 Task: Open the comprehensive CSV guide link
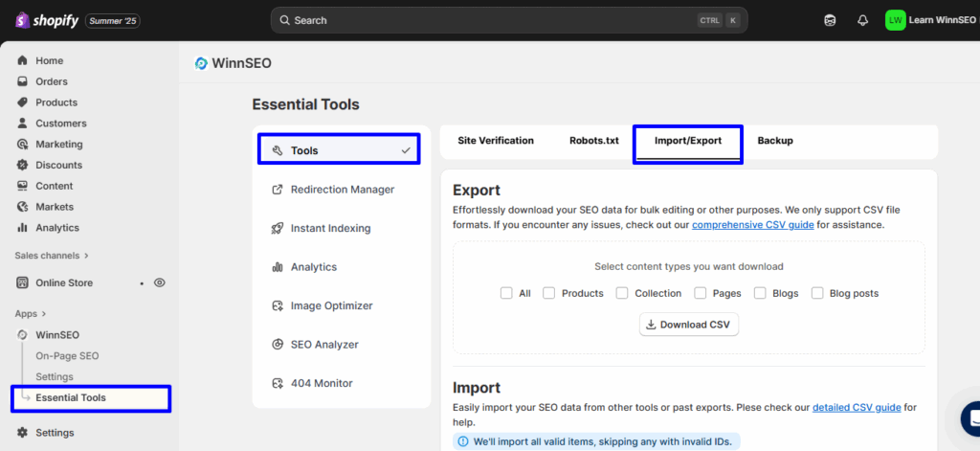click(x=752, y=225)
